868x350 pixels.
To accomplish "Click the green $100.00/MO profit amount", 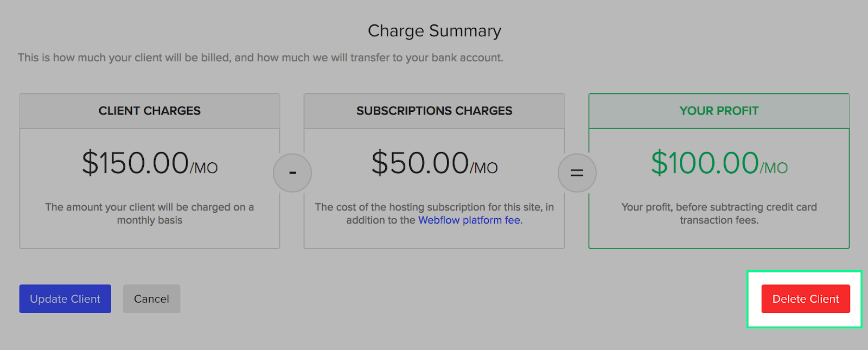I will click(x=719, y=163).
